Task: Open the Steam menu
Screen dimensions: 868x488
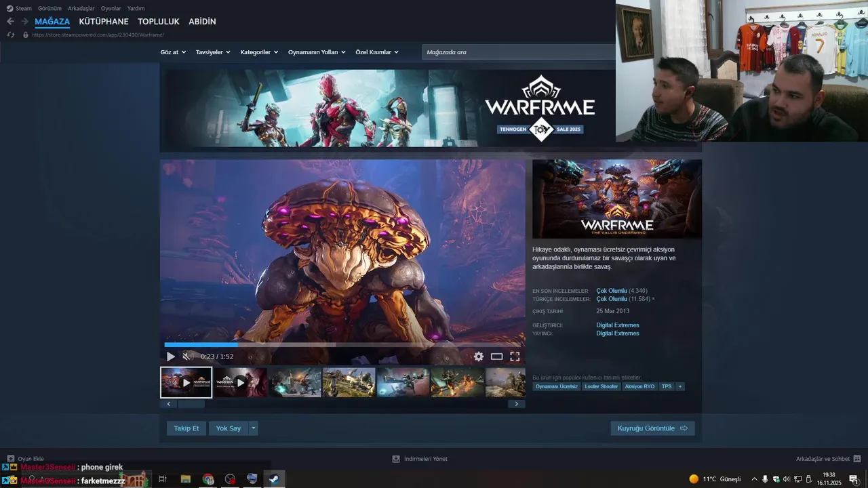Action: [x=19, y=8]
